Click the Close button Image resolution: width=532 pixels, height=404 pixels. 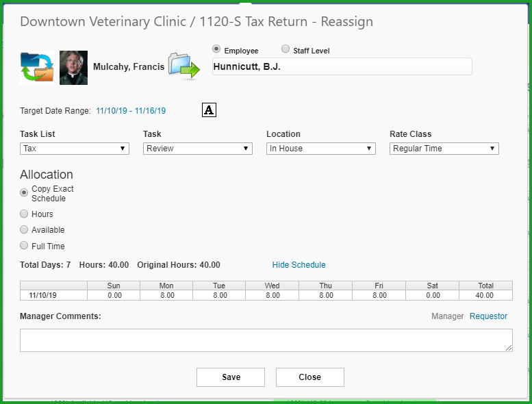[310, 377]
